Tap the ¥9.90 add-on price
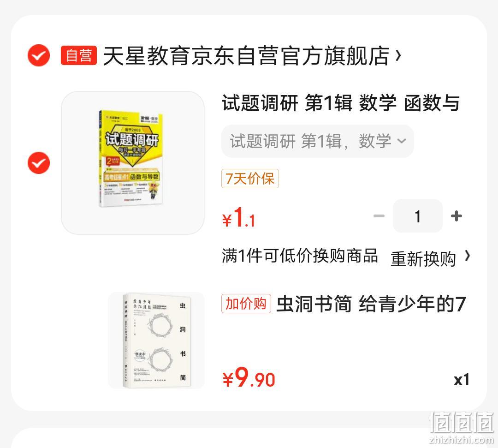Screen dimensions: 498x448 [249, 377]
